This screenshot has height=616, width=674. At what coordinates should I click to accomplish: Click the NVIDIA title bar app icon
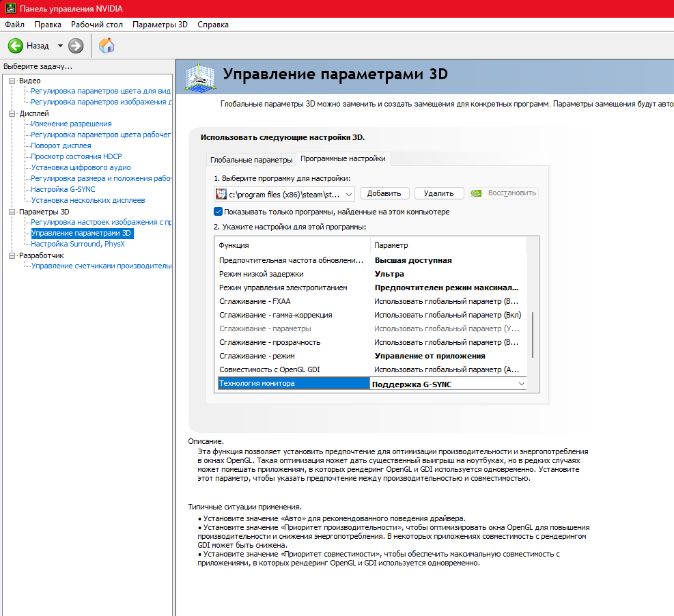[8, 8]
